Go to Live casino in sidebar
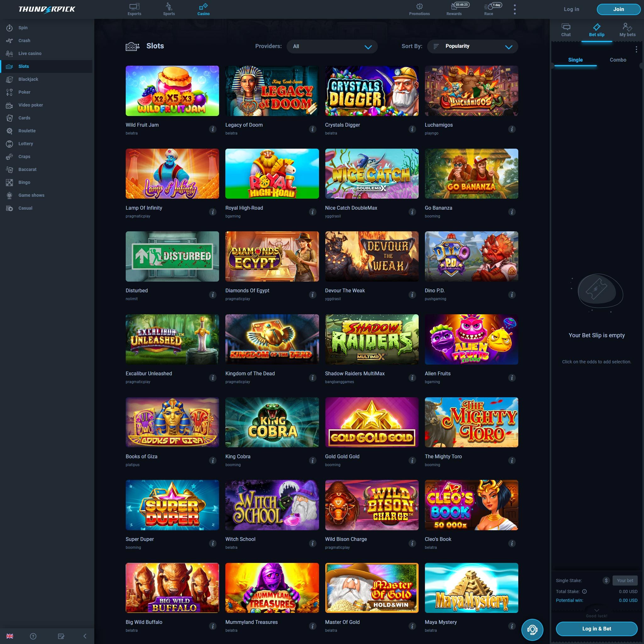 click(47, 53)
